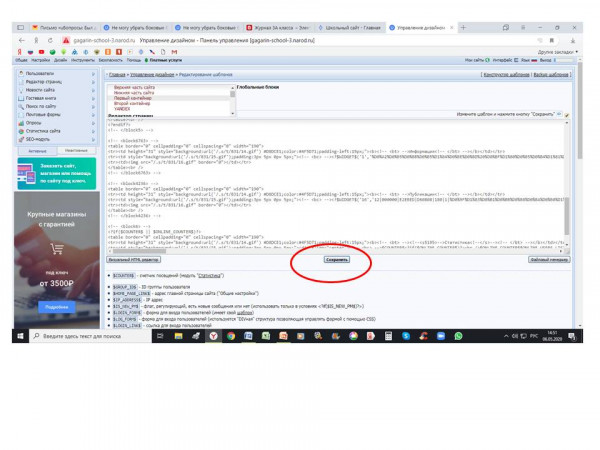Image resolution: width=600 pixels, height=450 pixels.
Task: Open Новости сайта sidebar module
Action: point(40,90)
